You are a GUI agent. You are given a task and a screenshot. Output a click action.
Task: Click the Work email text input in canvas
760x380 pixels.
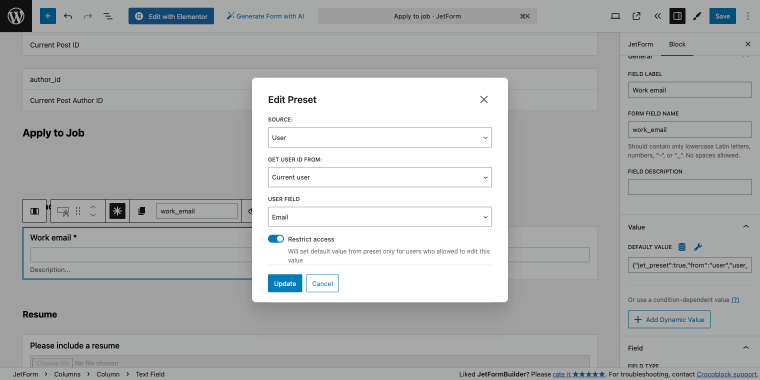click(310, 255)
